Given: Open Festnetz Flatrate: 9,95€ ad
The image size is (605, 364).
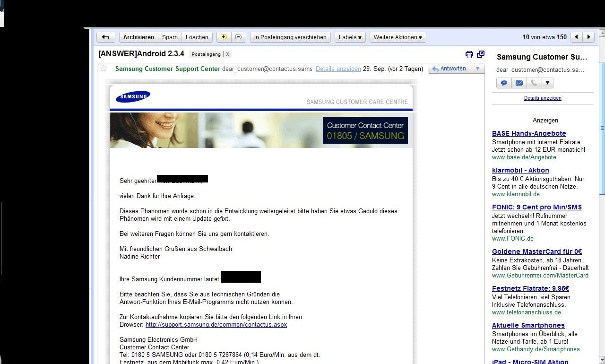Looking at the screenshot, I should 530,288.
